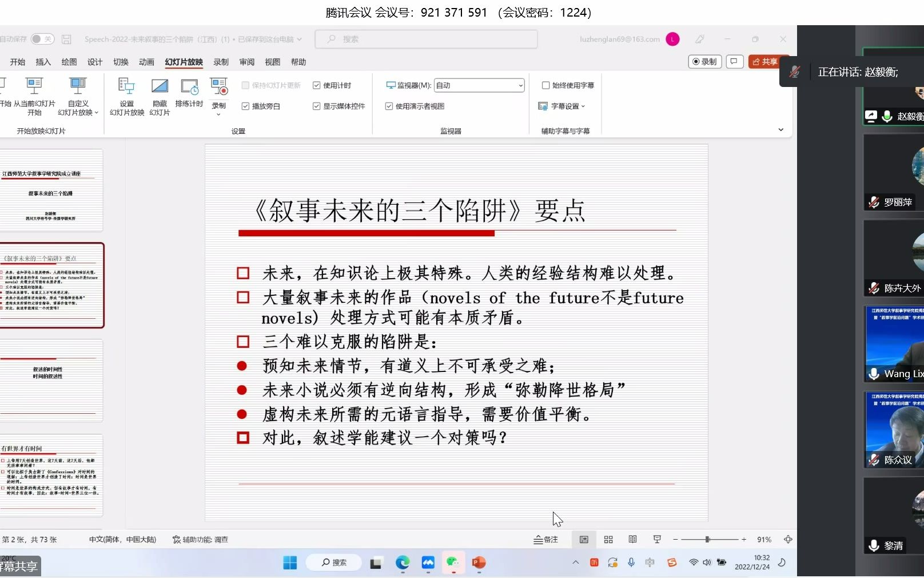924x578 pixels.
Task: Open the Comments pane button
Action: pos(734,61)
